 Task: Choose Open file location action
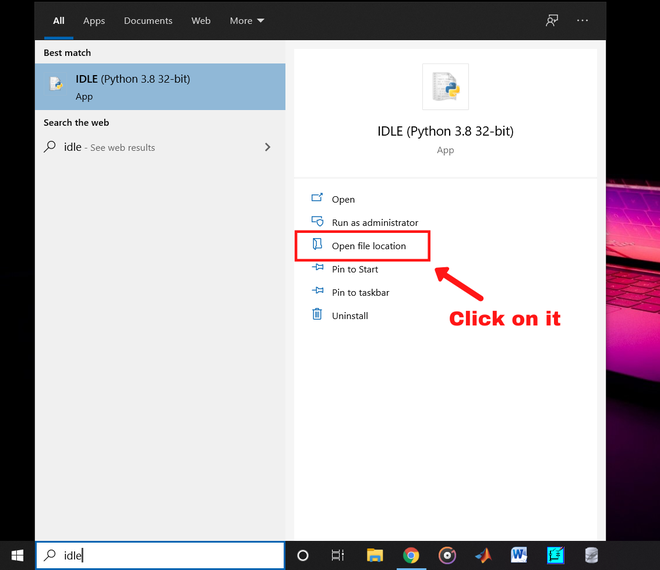[369, 246]
